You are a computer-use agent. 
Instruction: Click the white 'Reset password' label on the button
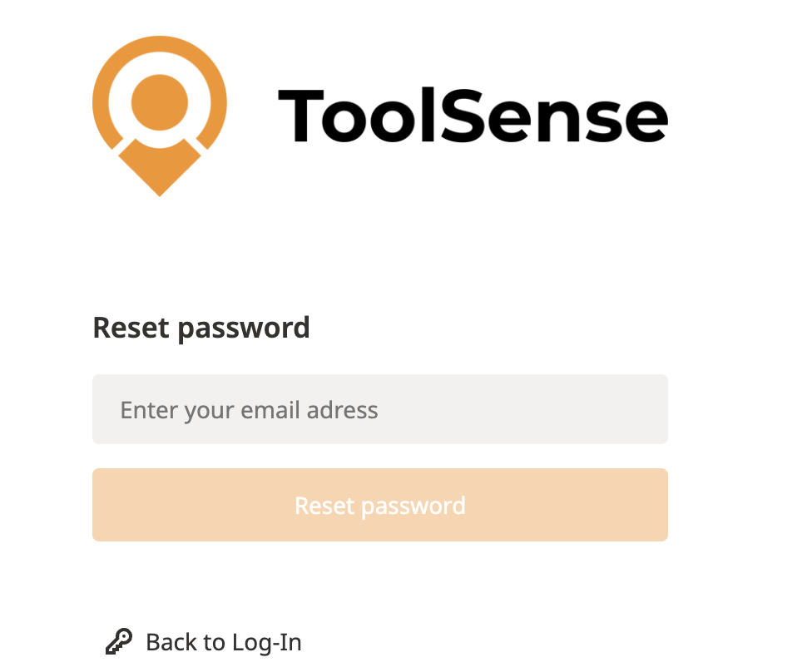pos(379,505)
